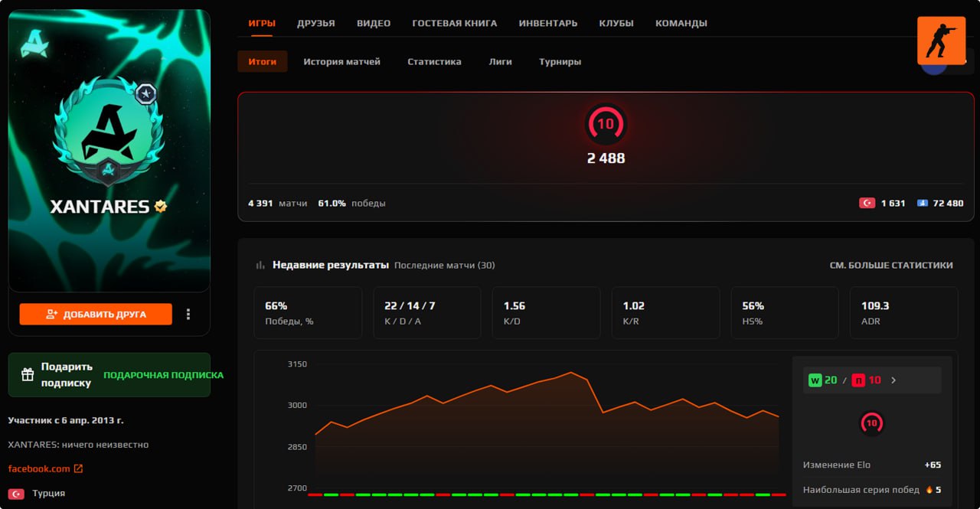Click the ПОДАРОЧНАЯ ПОДПИСКА green link
980x509 pixels.
163,375
